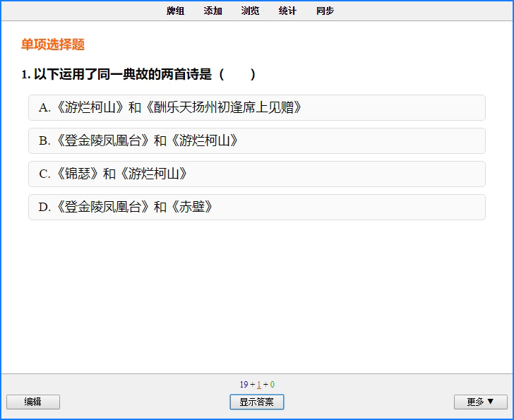
Task: Click the new card count 19
Action: click(244, 384)
